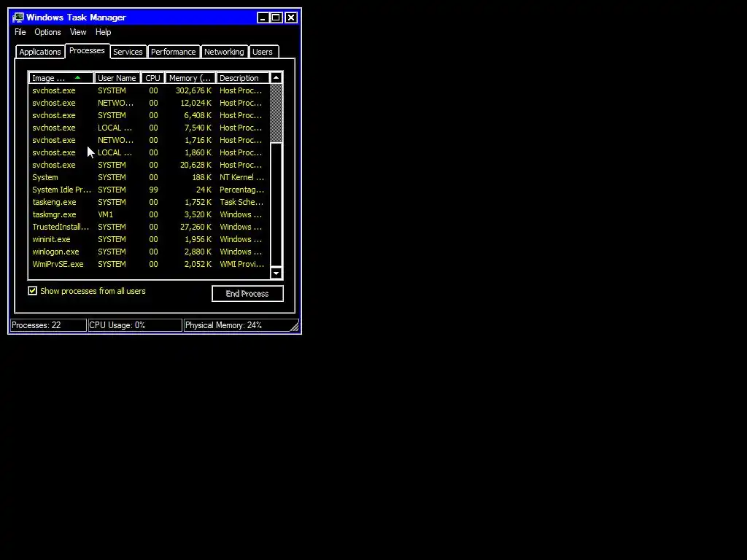
Task: Click the 27,260 K memory value
Action: click(196, 227)
